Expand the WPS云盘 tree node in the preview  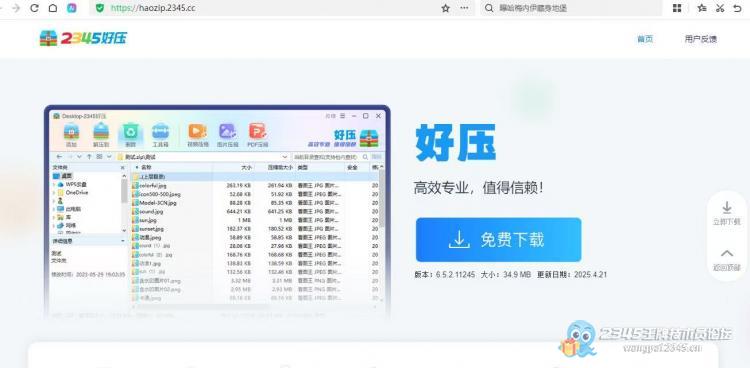(x=54, y=184)
